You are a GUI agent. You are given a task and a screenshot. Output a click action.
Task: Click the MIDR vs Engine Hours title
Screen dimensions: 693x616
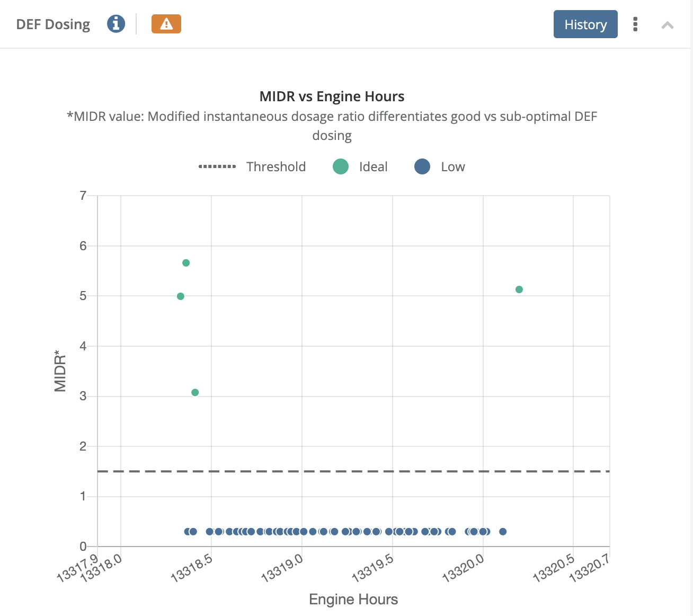(332, 96)
